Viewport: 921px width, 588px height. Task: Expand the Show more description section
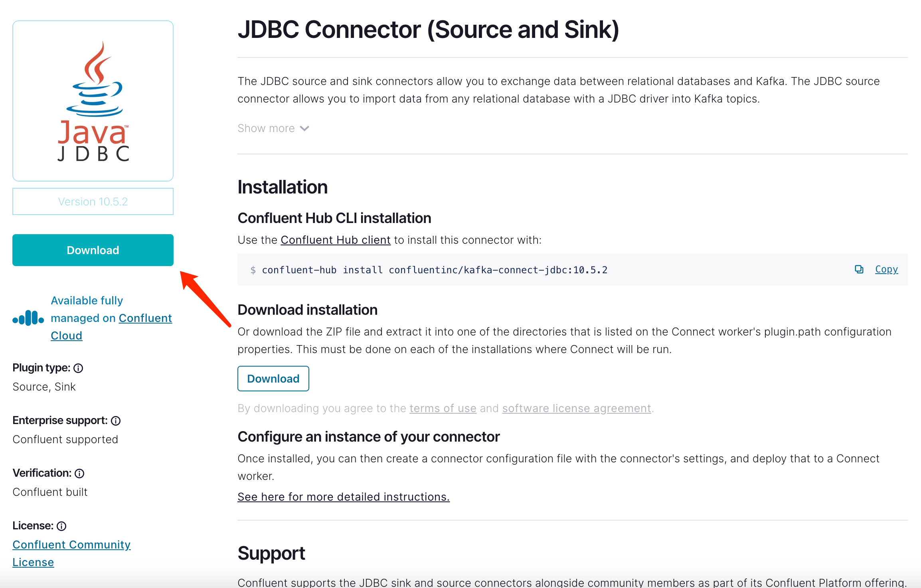coord(267,128)
